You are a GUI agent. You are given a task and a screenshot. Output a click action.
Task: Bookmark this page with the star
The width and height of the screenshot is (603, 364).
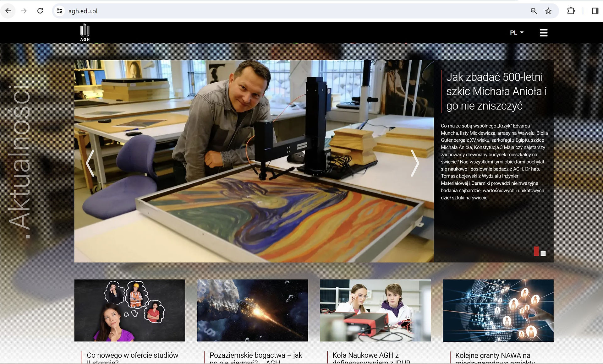pos(548,11)
